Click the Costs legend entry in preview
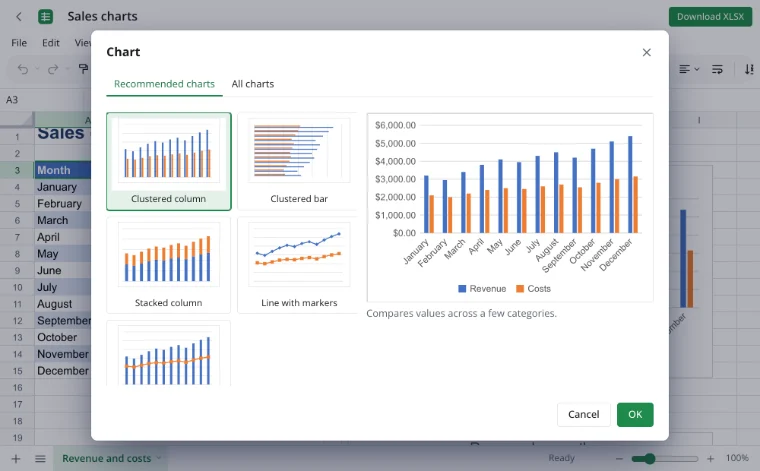The height and width of the screenshot is (471, 760). point(533,289)
